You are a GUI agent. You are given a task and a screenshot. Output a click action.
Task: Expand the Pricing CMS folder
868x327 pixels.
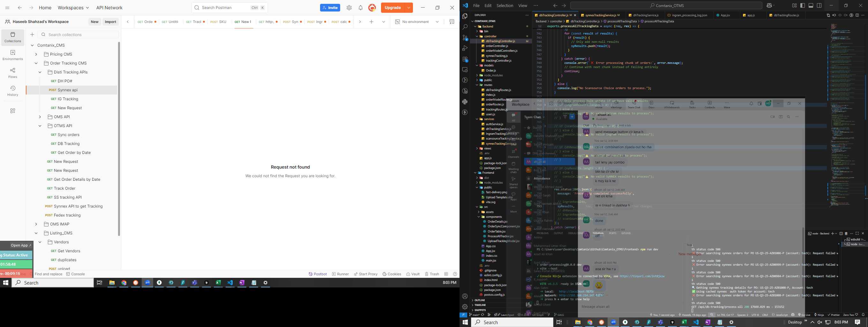36,54
